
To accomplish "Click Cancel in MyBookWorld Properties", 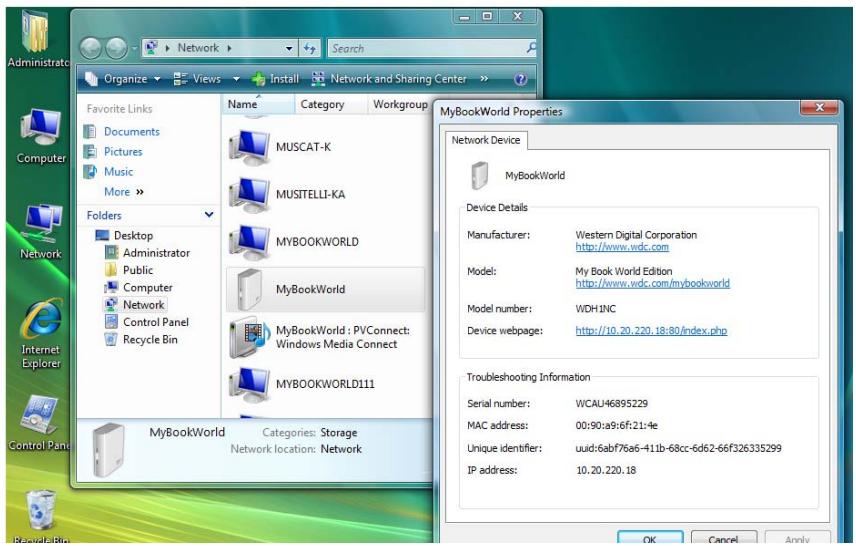I will (723, 538).
